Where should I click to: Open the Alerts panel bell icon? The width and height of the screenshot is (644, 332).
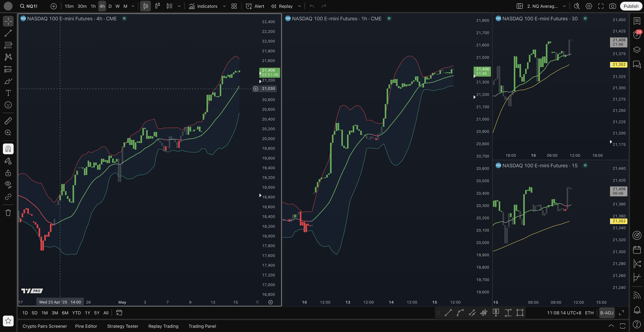(x=637, y=310)
